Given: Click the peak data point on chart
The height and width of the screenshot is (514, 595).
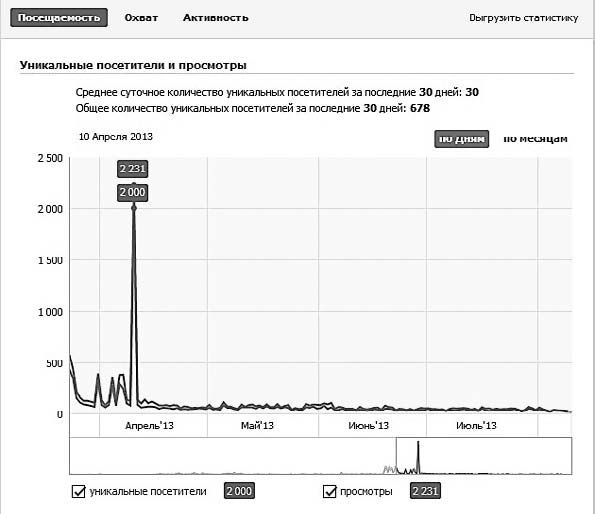Looking at the screenshot, I should click(x=134, y=208).
